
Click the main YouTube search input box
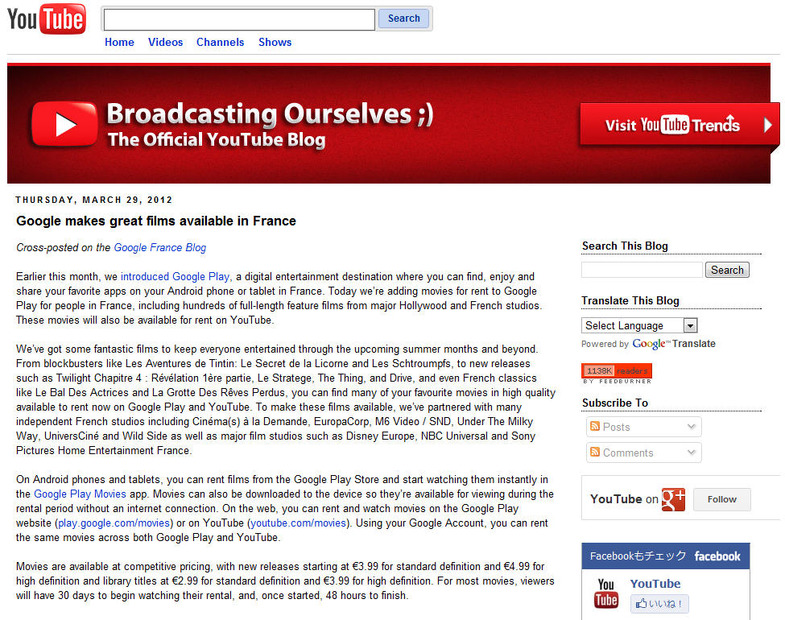pyautogui.click(x=239, y=19)
